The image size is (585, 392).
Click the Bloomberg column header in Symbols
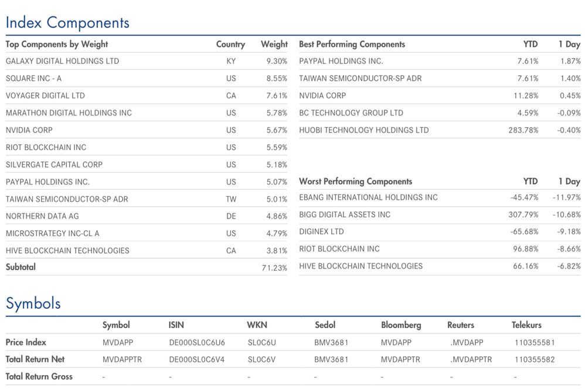coord(401,325)
